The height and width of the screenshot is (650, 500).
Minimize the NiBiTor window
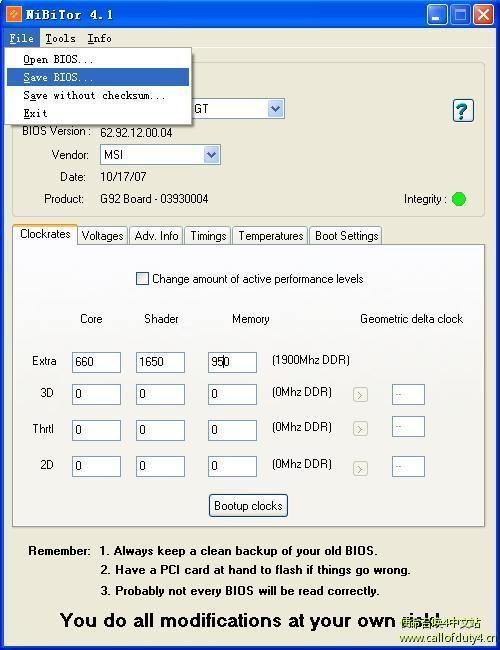pos(437,15)
